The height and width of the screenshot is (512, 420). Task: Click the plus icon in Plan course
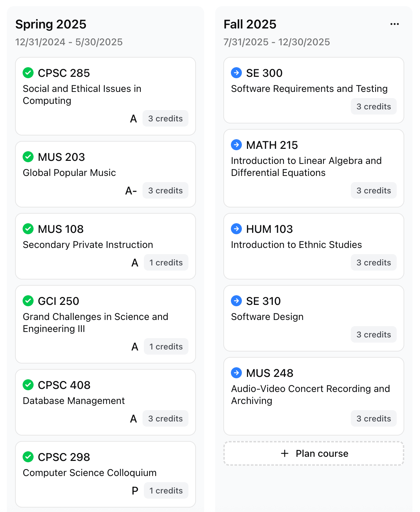285,453
